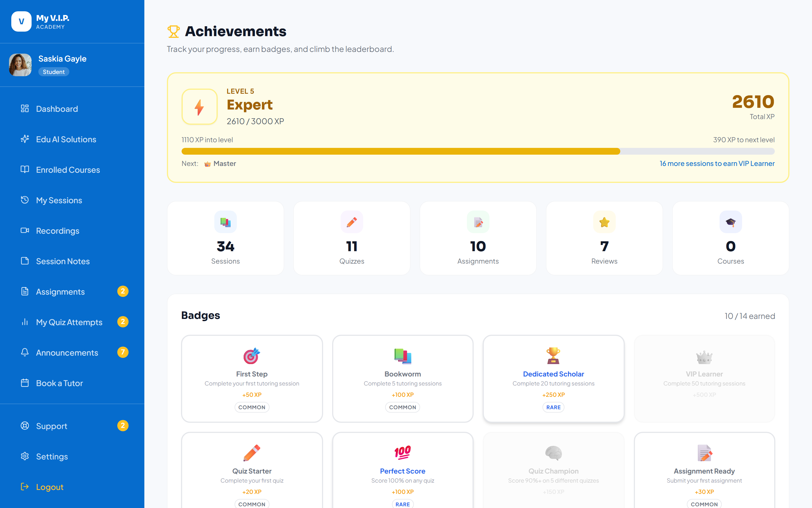Click the COMMON tag on Bookworm
Screen dimensions: 812x508
tap(403, 407)
